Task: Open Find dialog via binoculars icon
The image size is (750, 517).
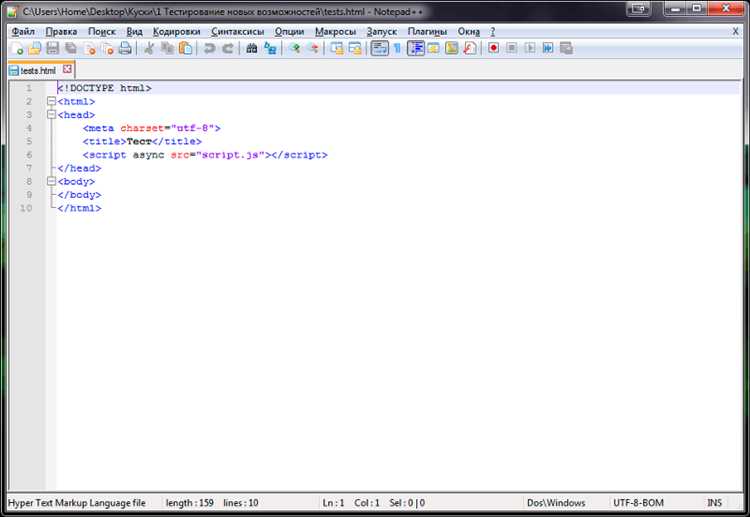Action: pyautogui.click(x=252, y=48)
